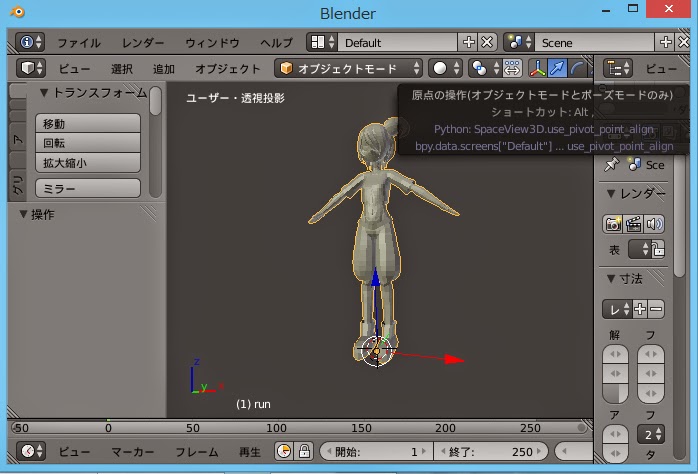Screen dimensions: 698x474
Task: Open viewport shading selector
Action: pyautogui.click(x=446, y=68)
